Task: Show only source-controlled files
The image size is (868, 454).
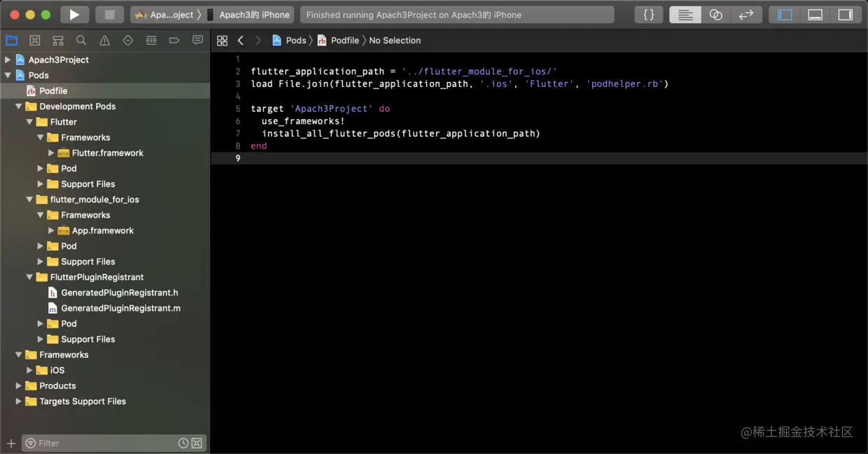Action: coord(197,443)
